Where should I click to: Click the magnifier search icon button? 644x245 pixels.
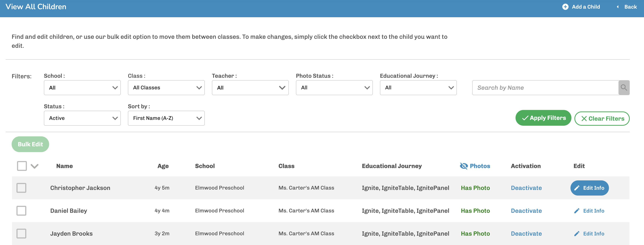pos(624,88)
